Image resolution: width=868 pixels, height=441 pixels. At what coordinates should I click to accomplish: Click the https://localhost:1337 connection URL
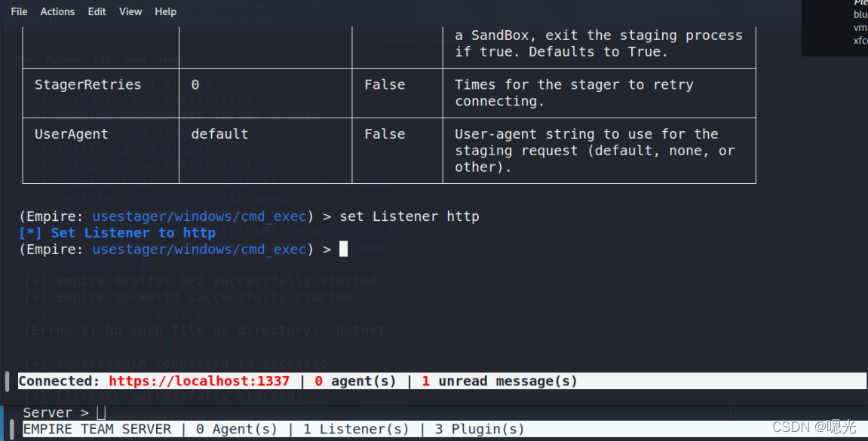[x=199, y=381]
